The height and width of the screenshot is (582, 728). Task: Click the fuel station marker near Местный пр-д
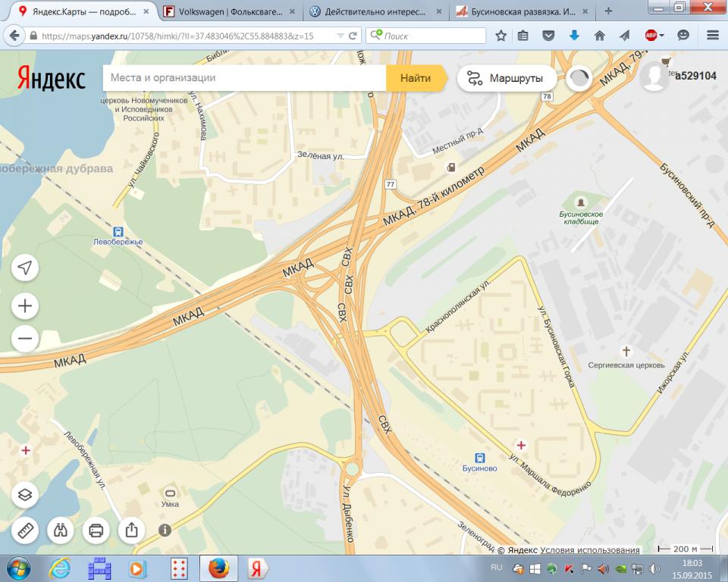450,167
